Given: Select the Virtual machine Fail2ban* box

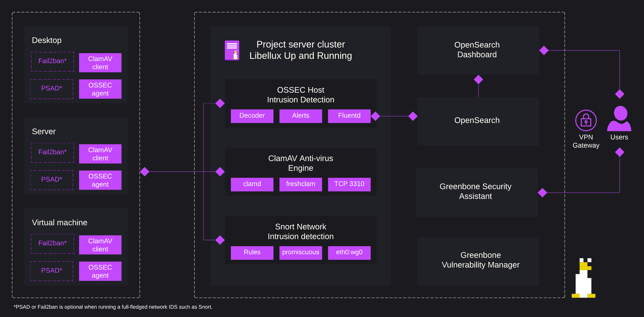Looking at the screenshot, I should (52, 243).
